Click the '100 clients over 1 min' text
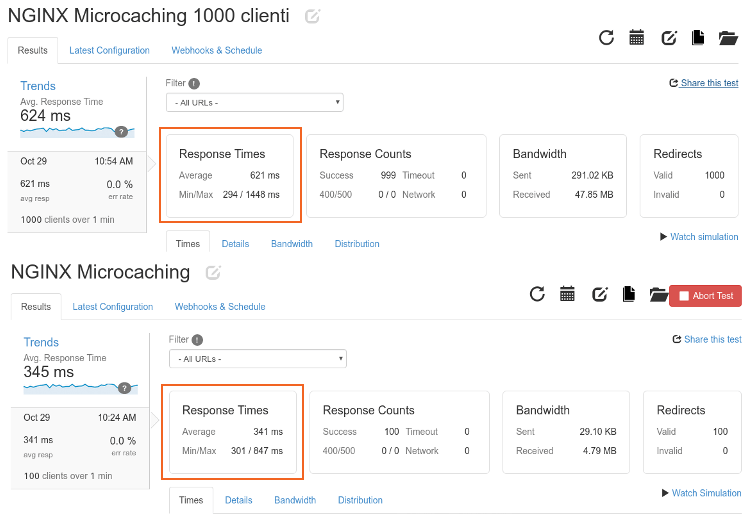 68,476
